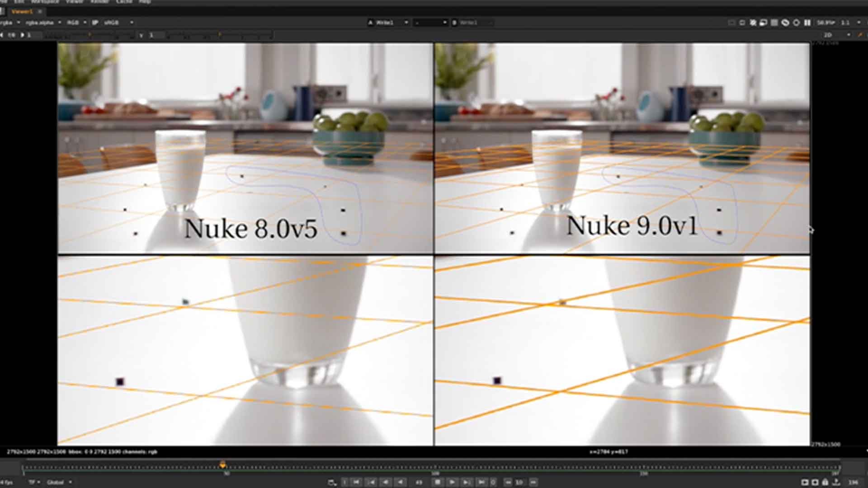The image size is (868, 488).
Task: Open the sRGB viewer process dropdown
Action: (118, 23)
